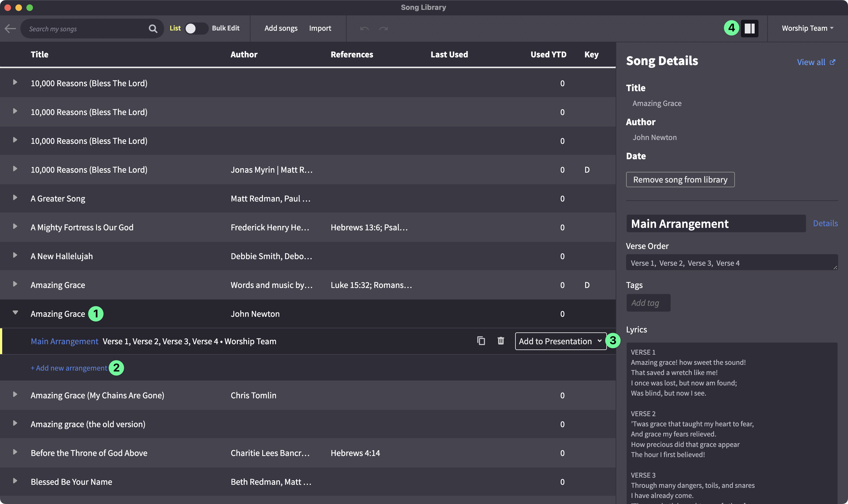Click the Chris Tomlin author cell
The width and height of the screenshot is (848, 504).
[253, 395]
